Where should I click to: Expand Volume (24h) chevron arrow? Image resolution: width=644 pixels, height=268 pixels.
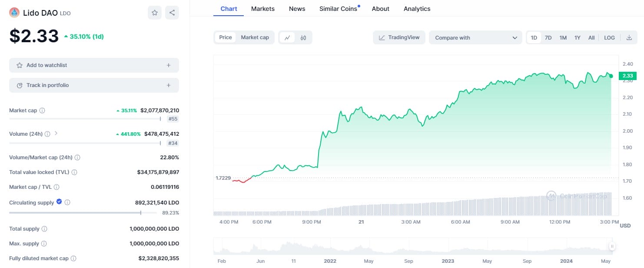pos(56,134)
